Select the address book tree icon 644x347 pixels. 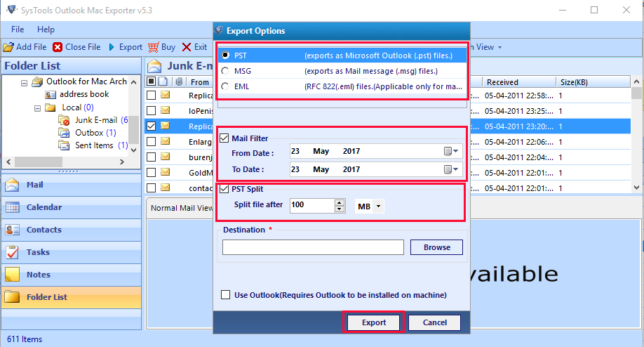[x=51, y=95]
